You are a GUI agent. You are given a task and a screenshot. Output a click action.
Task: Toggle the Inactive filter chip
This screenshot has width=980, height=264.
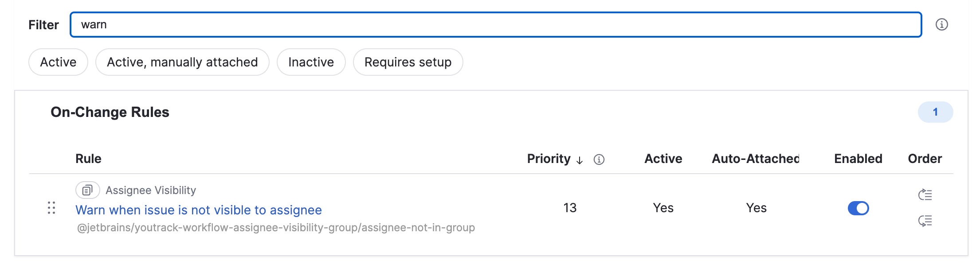(311, 62)
